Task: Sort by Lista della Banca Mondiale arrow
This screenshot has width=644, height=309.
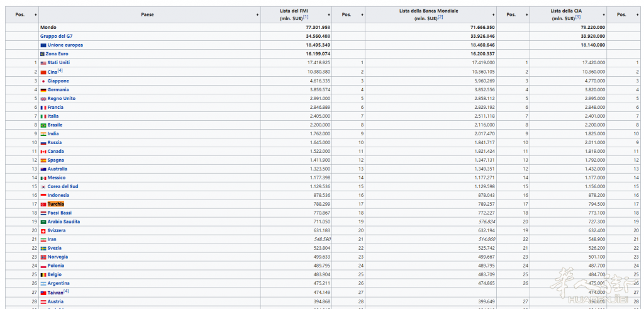Action: coord(492,14)
